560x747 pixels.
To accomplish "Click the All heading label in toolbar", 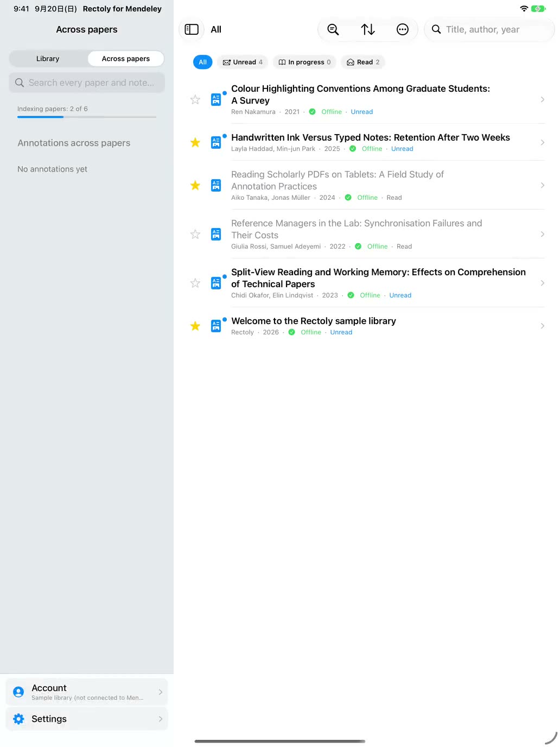I will [216, 29].
